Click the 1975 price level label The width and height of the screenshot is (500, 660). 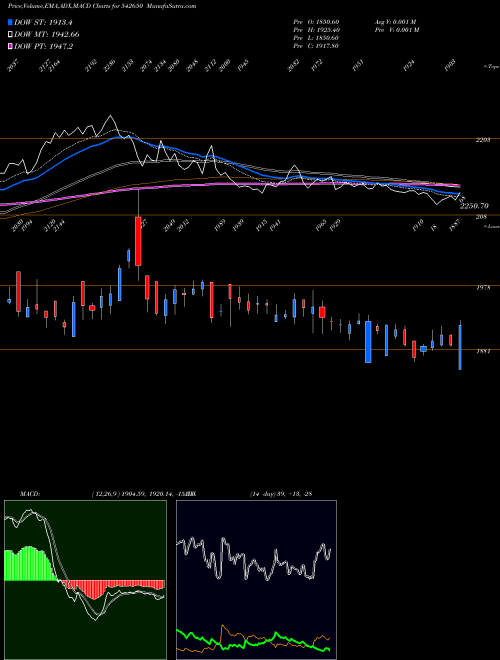coord(483,288)
